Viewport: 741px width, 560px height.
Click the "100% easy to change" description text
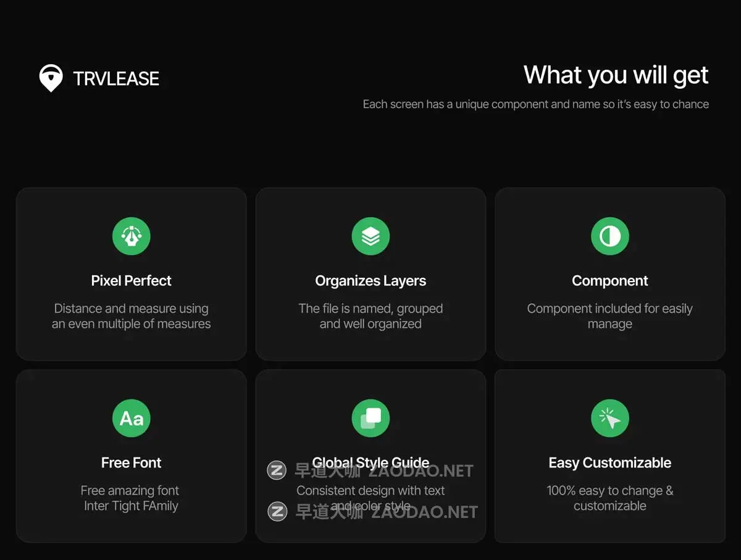(610, 498)
